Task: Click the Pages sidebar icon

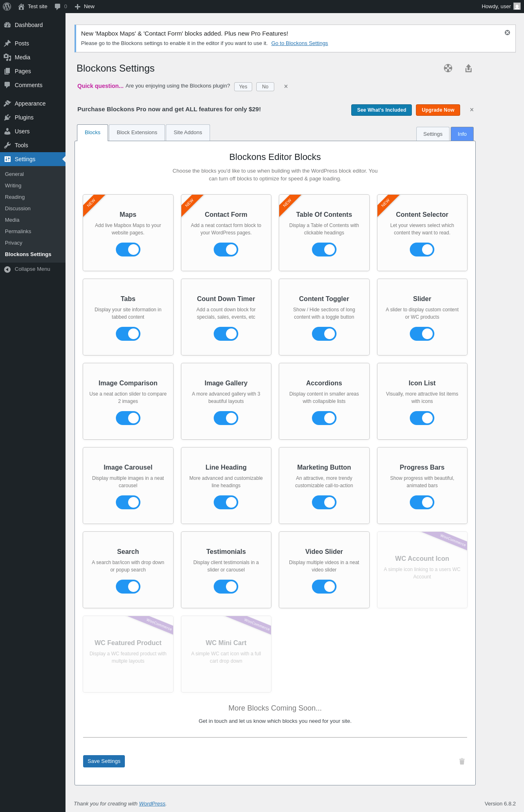Action: (x=7, y=71)
